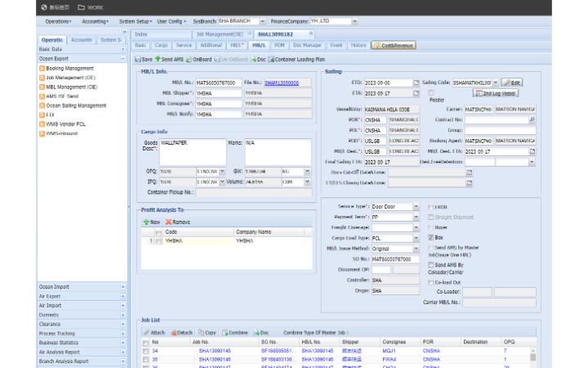Viewport: 588px width, 368px height.
Task: Toggle the Buyer checkbox
Action: click(431, 227)
